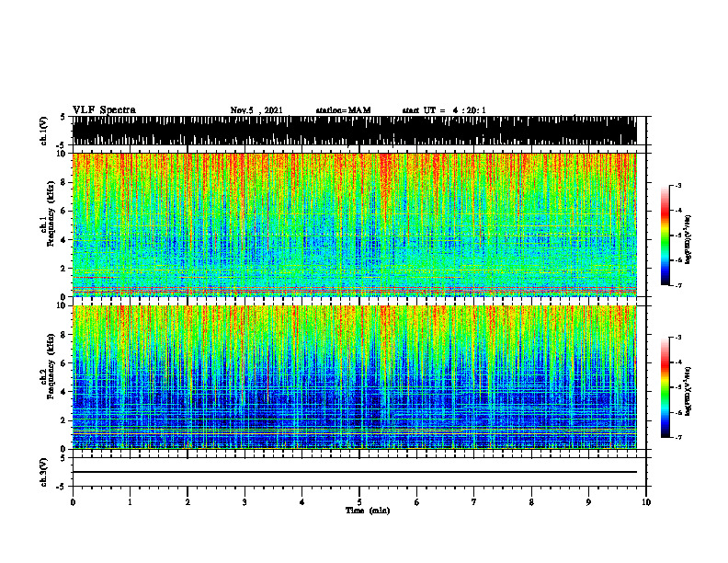Click time axis tick label "5"
This screenshot has height=563, width=728.
[359, 502]
